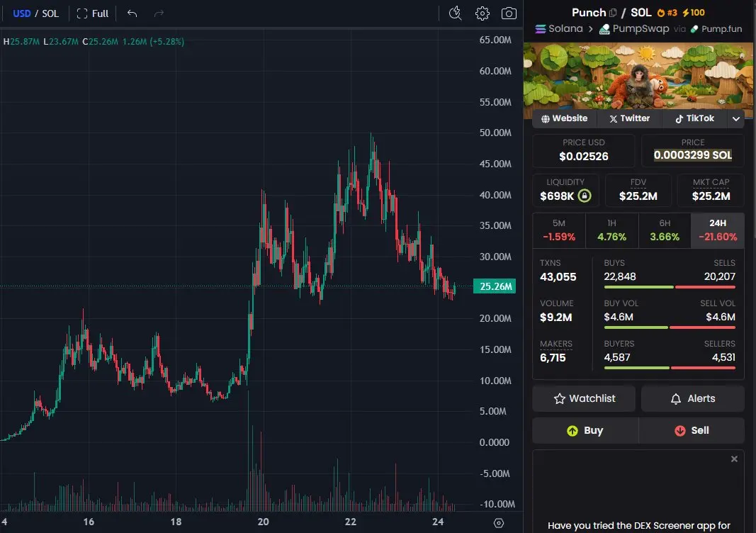The width and height of the screenshot is (756, 533).
Task: Click the 25.26M current price label
Action: (x=495, y=286)
